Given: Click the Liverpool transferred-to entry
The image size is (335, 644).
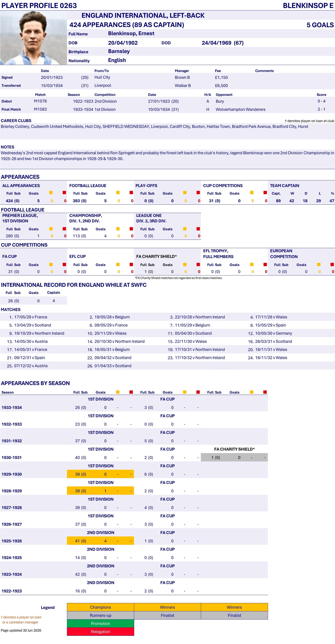Looking at the screenshot, I should tap(103, 85).
